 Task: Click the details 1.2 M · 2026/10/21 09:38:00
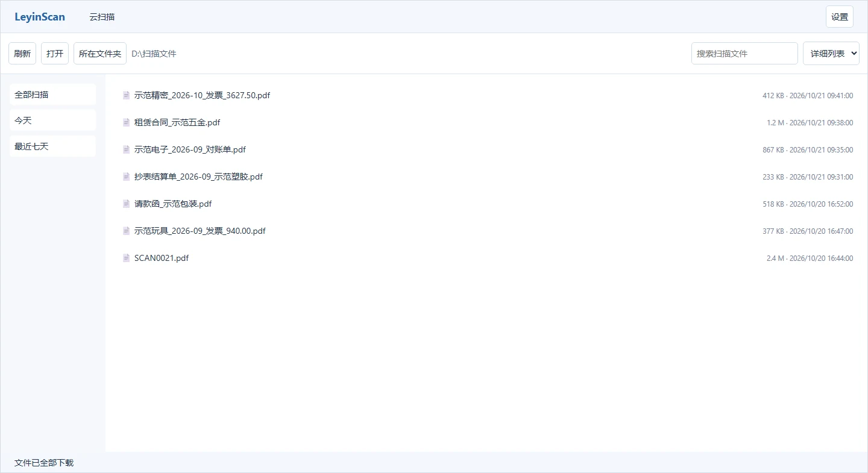[810, 123]
